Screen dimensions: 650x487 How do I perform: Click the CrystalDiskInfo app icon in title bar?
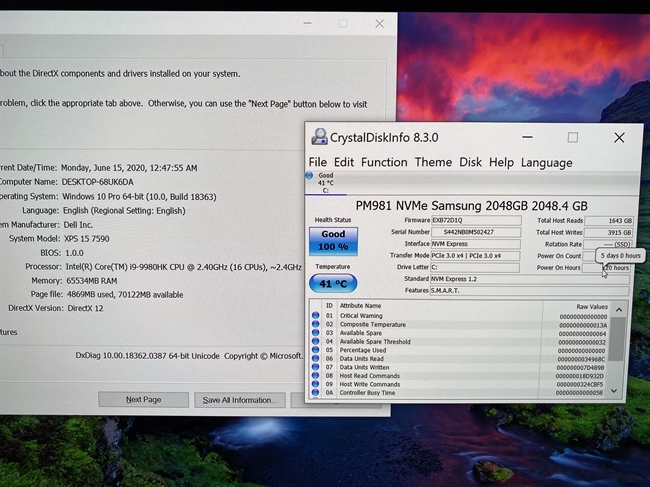pos(319,137)
